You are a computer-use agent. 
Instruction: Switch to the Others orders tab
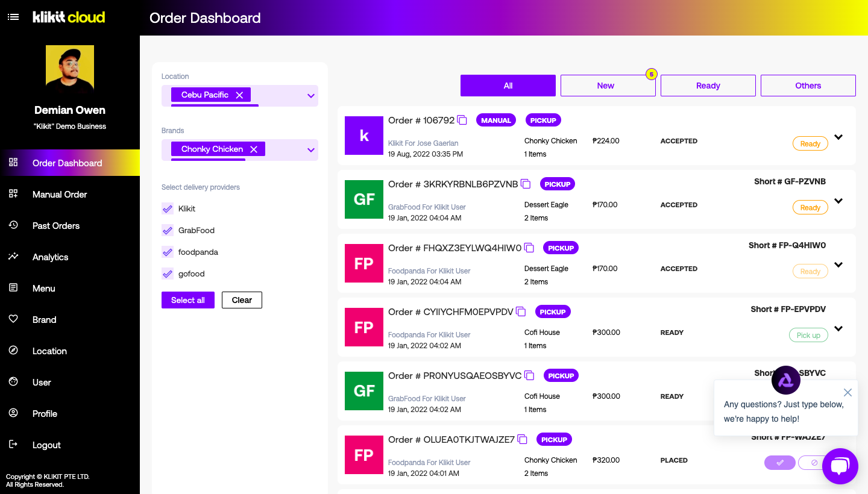(x=808, y=86)
